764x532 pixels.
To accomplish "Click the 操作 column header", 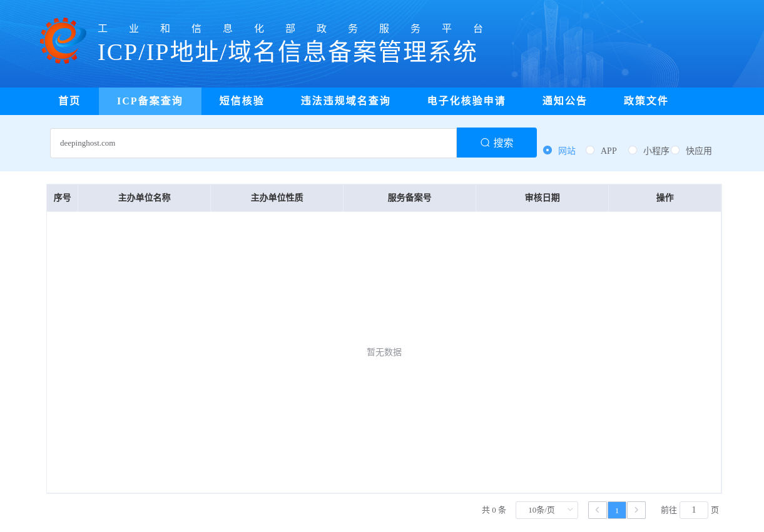I will pos(665,198).
